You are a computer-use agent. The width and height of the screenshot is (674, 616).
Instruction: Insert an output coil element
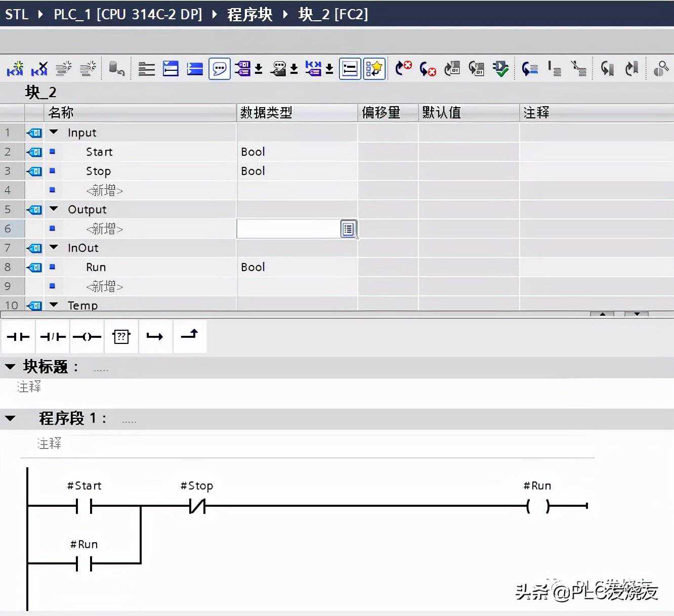coord(87,336)
